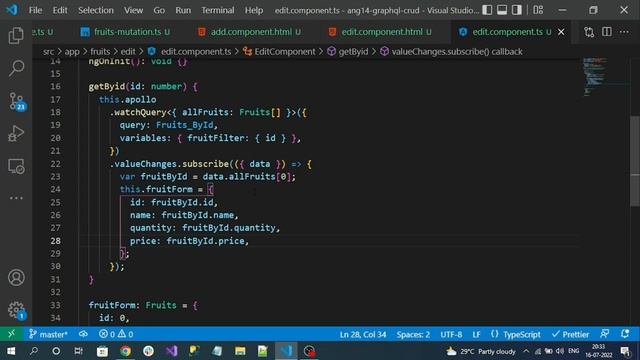Click line number 28 in gutter
This screenshot has width=640, height=360.
pos(56,241)
